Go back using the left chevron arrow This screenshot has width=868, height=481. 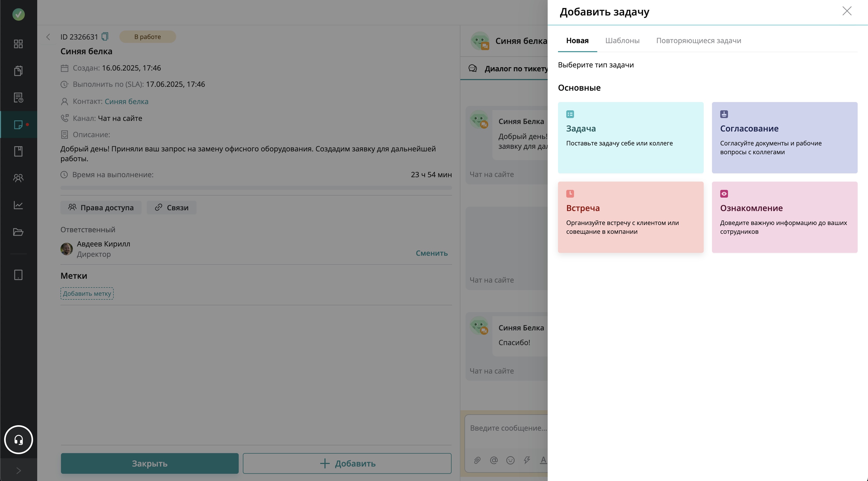[x=48, y=37]
